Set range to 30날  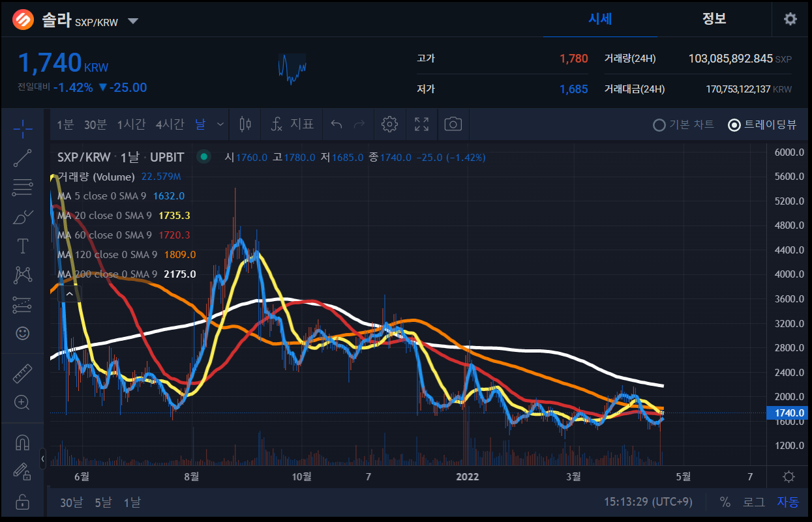coord(71,502)
